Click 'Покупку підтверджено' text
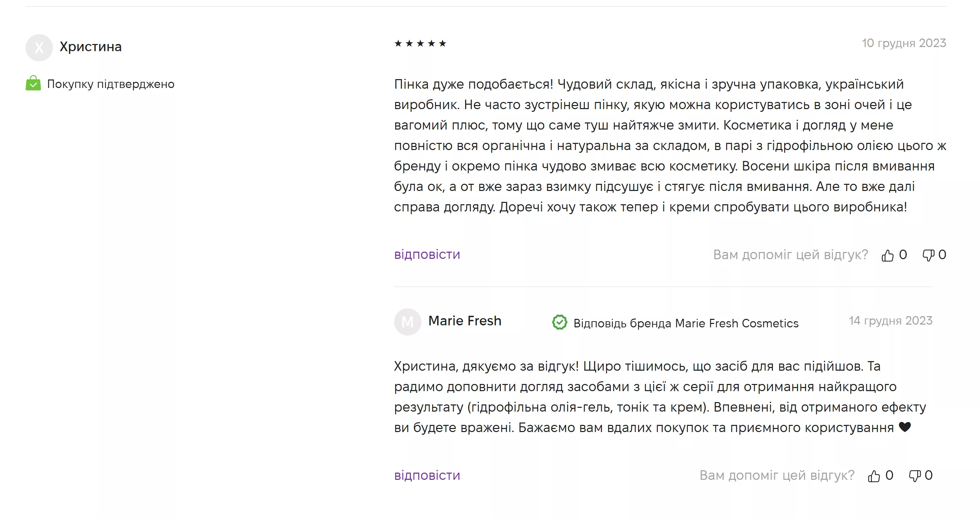The height and width of the screenshot is (519, 980). point(111,84)
